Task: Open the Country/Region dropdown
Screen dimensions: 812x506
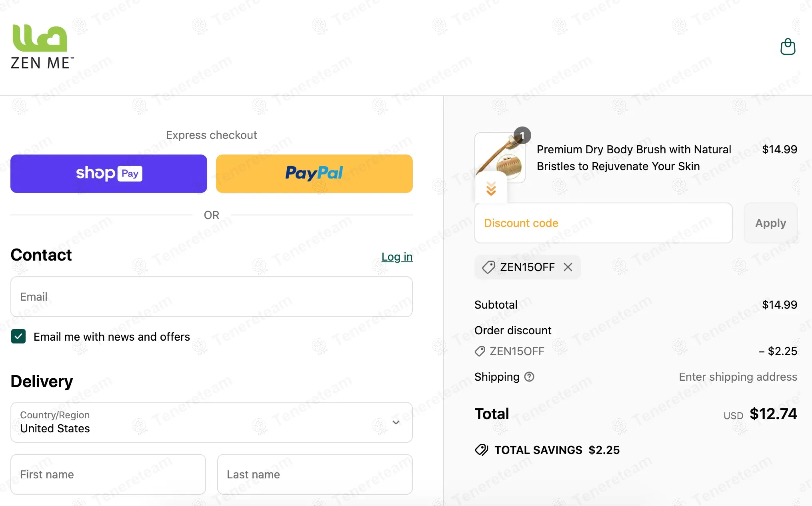Action: pyautogui.click(x=212, y=422)
